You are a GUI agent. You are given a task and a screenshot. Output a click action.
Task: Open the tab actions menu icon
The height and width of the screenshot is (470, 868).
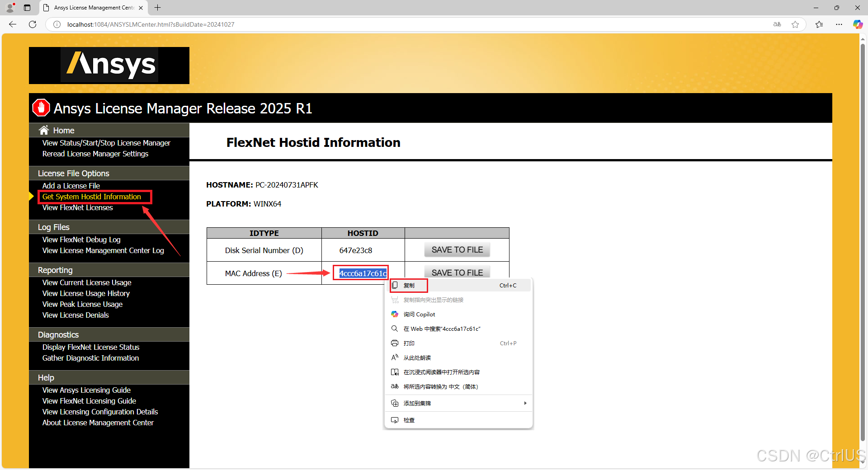(27, 8)
